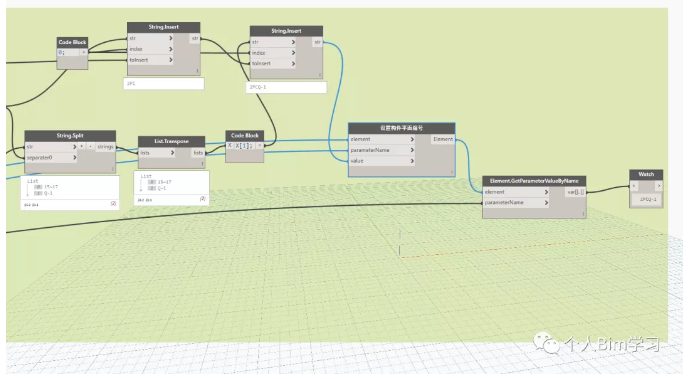Select the custom node with Chinese title header
Image resolution: width=688 pixels, height=379 pixels.
click(401, 129)
